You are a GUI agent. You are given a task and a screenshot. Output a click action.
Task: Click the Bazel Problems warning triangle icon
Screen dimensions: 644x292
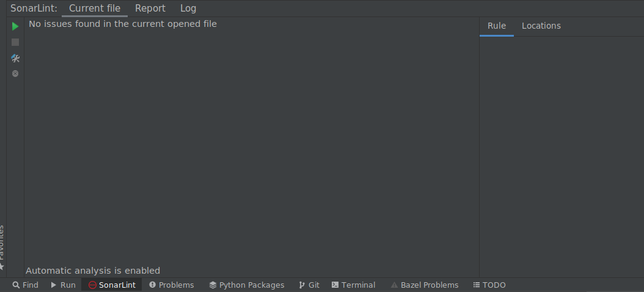click(x=394, y=285)
